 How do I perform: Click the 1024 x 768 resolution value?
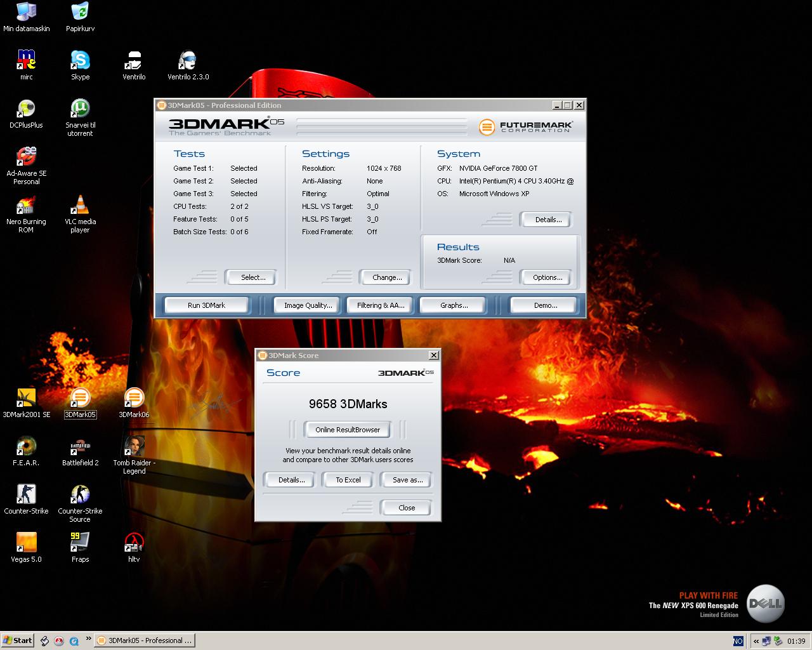point(384,168)
